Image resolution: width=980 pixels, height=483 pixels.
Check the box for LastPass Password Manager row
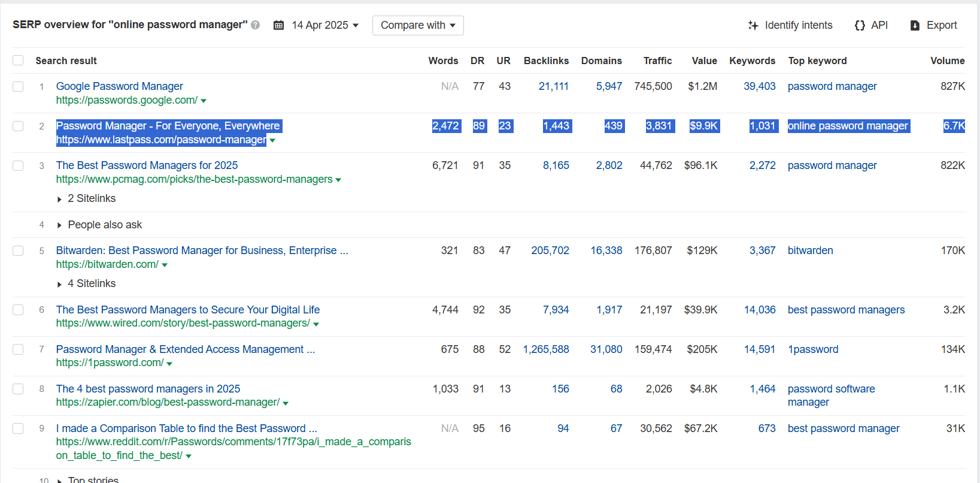point(18,126)
